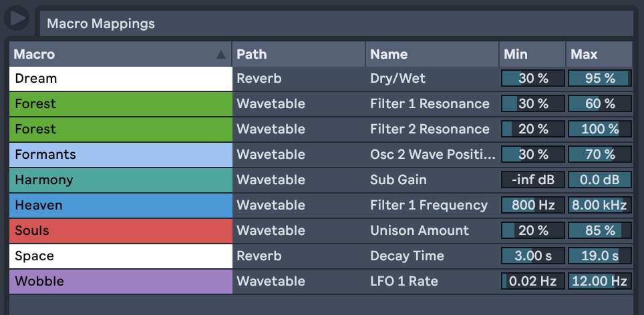Click the Osc 2 Wave Position name
The width and height of the screenshot is (644, 315).
[x=432, y=155]
